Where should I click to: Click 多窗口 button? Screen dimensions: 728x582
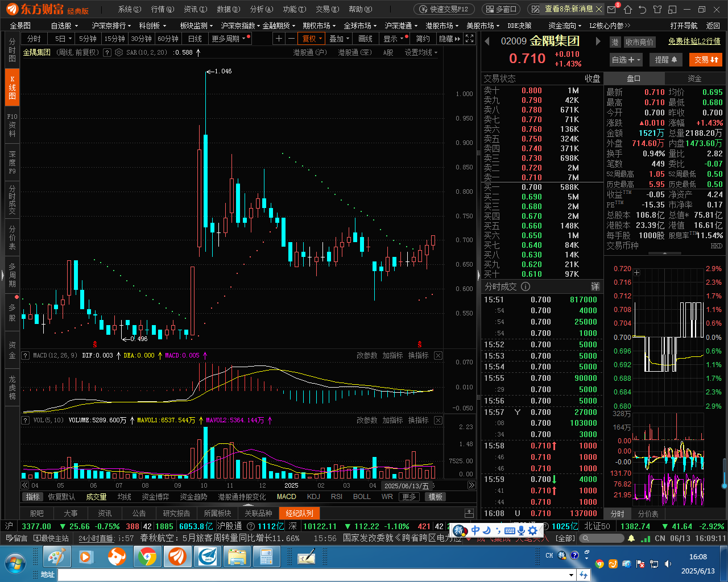[501, 9]
